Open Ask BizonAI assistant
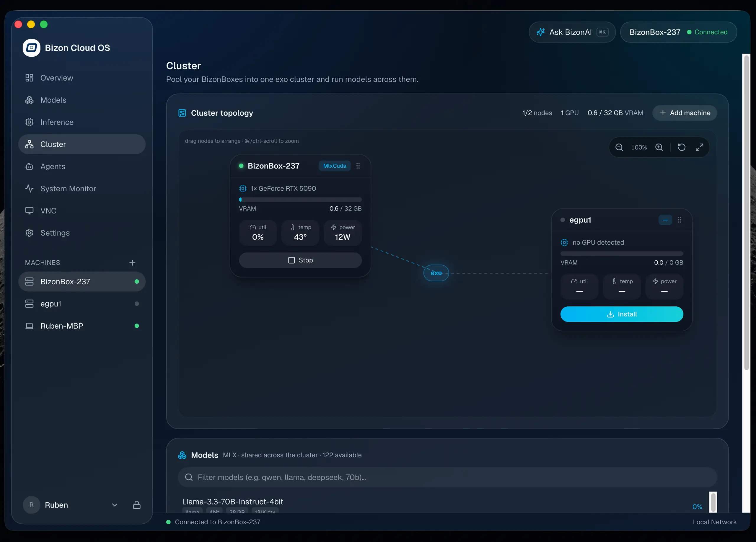756x542 pixels. [x=572, y=32]
